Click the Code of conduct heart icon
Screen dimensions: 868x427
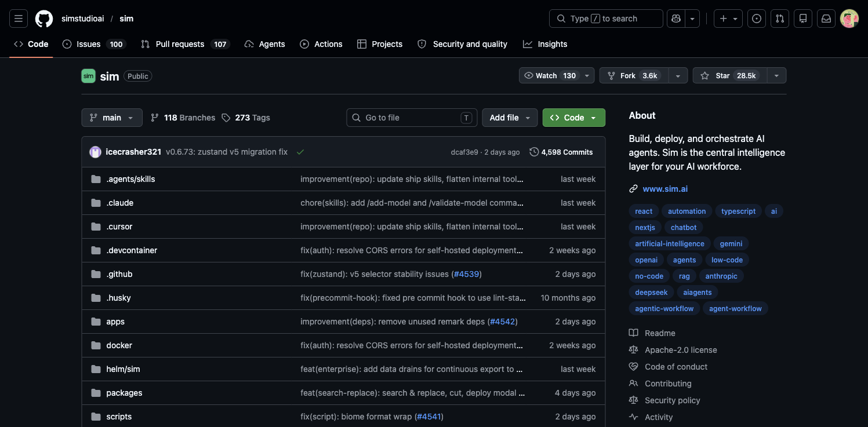(633, 367)
